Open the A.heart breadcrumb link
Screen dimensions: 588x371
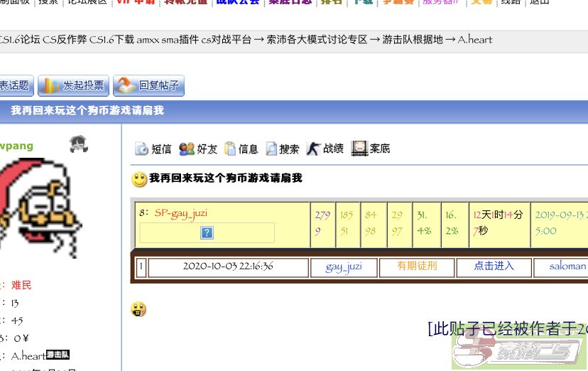coord(474,40)
